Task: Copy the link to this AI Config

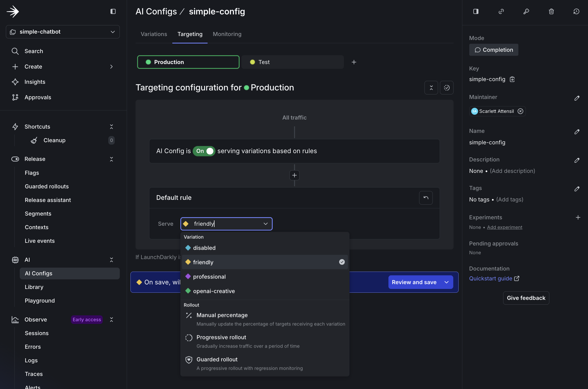Action: coord(501,11)
